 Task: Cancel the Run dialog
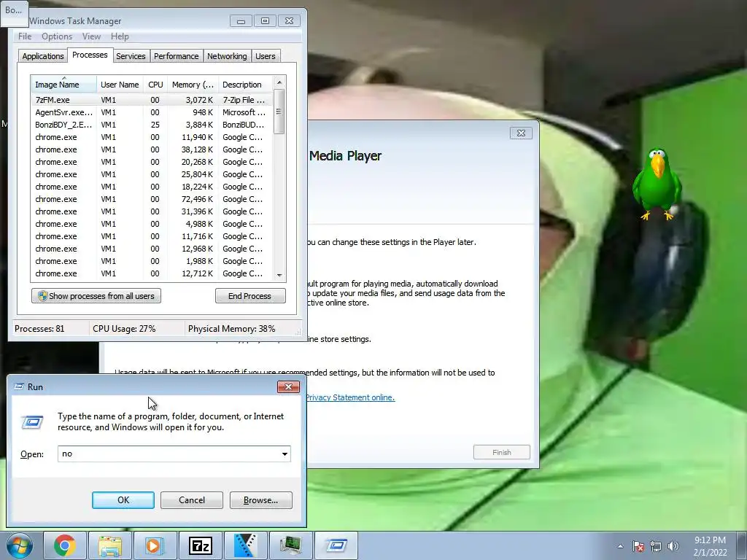(192, 500)
